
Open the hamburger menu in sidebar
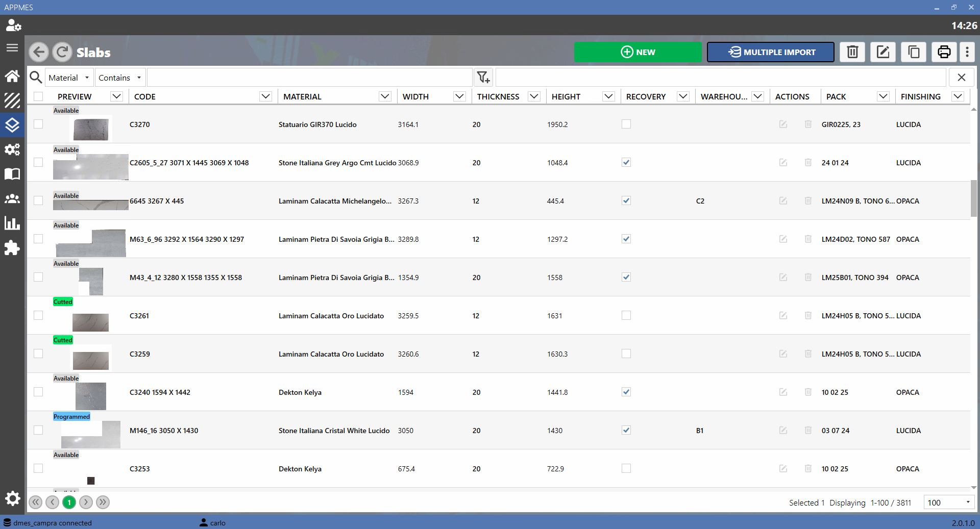[x=12, y=48]
